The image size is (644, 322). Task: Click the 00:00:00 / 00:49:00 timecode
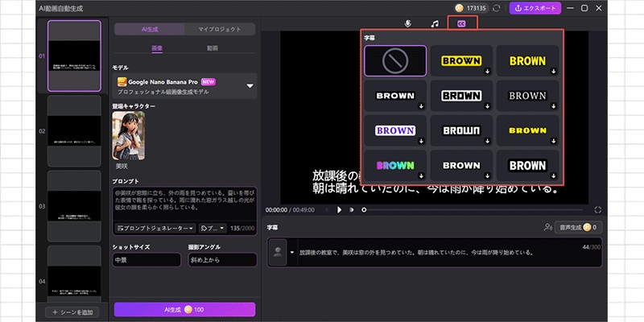pos(290,210)
